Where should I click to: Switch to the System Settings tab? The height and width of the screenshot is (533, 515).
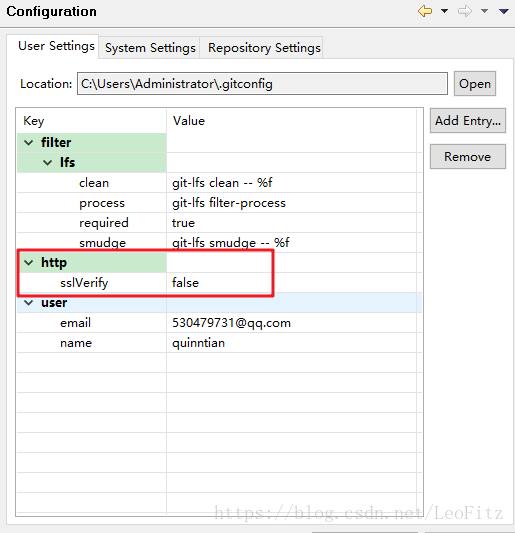150,48
